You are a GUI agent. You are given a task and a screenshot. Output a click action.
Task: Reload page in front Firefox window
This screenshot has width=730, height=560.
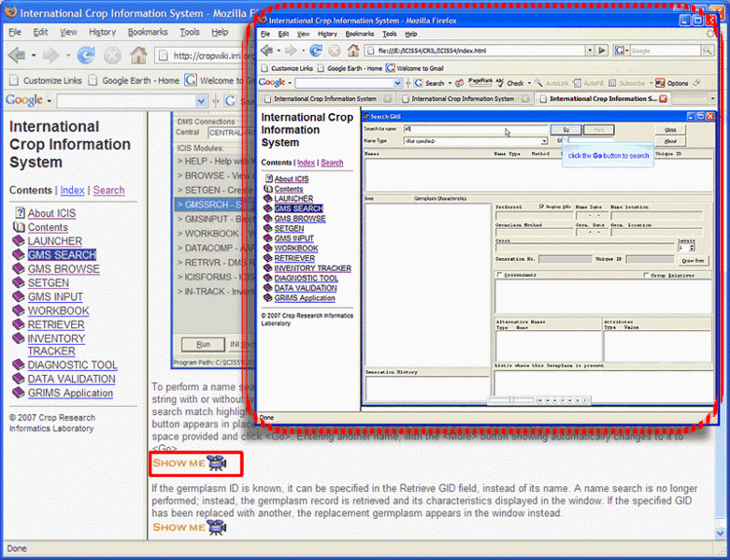(316, 50)
